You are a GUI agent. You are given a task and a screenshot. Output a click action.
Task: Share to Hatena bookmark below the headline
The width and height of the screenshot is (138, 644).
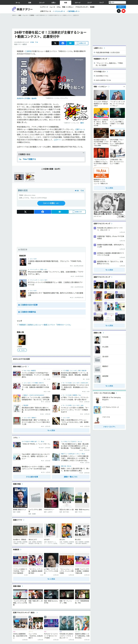coord(70,43)
